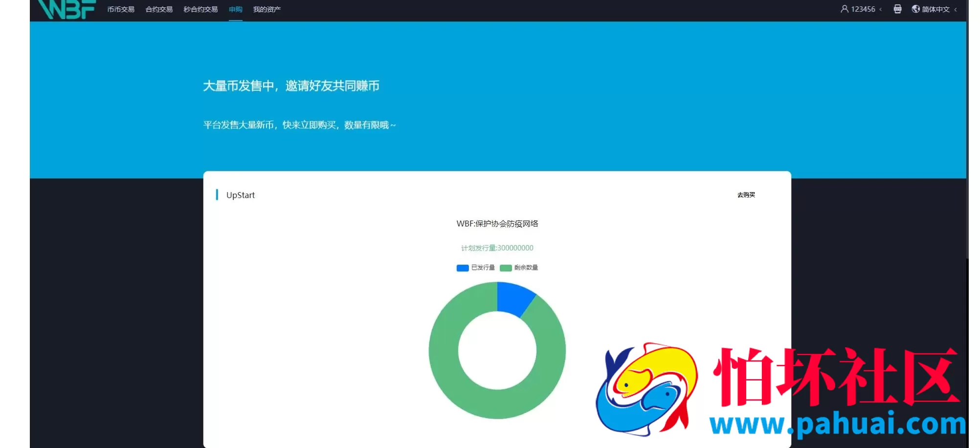Open the 币币交易 menu item

pos(121,9)
